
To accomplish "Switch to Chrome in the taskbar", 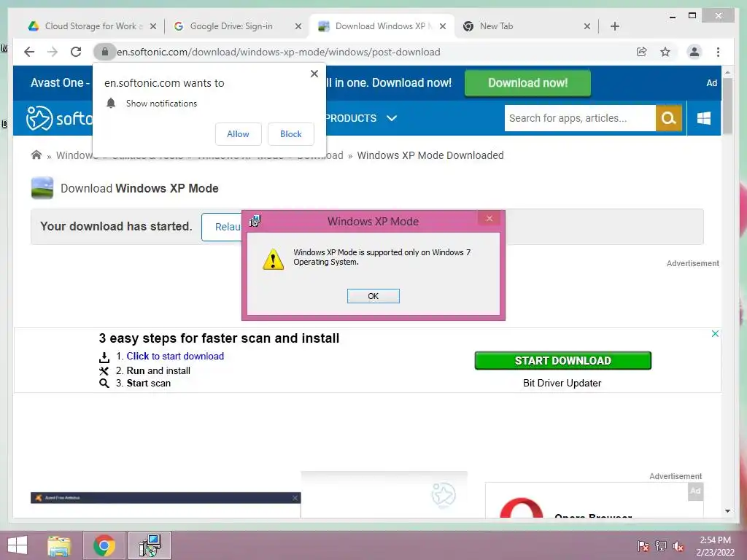I will click(x=104, y=545).
